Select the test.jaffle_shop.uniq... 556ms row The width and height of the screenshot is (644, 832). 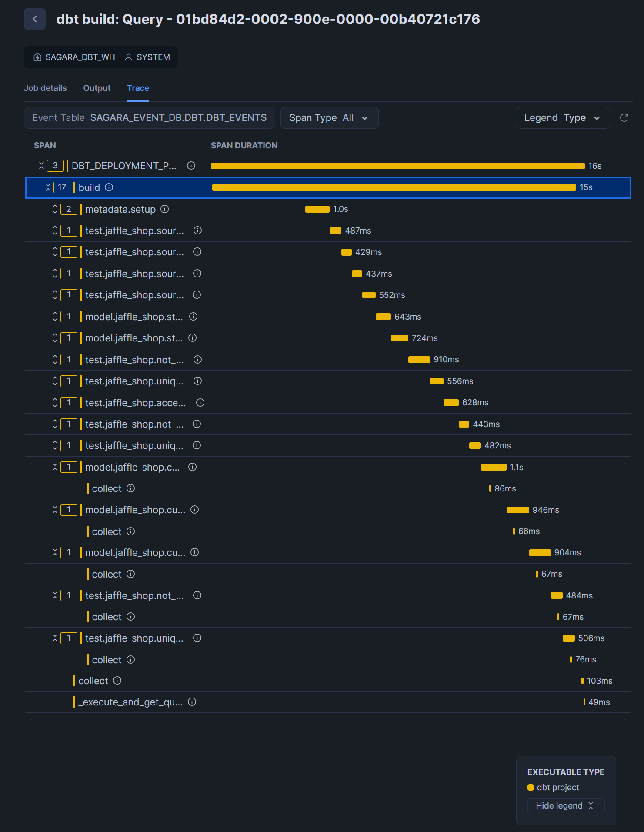pos(328,381)
